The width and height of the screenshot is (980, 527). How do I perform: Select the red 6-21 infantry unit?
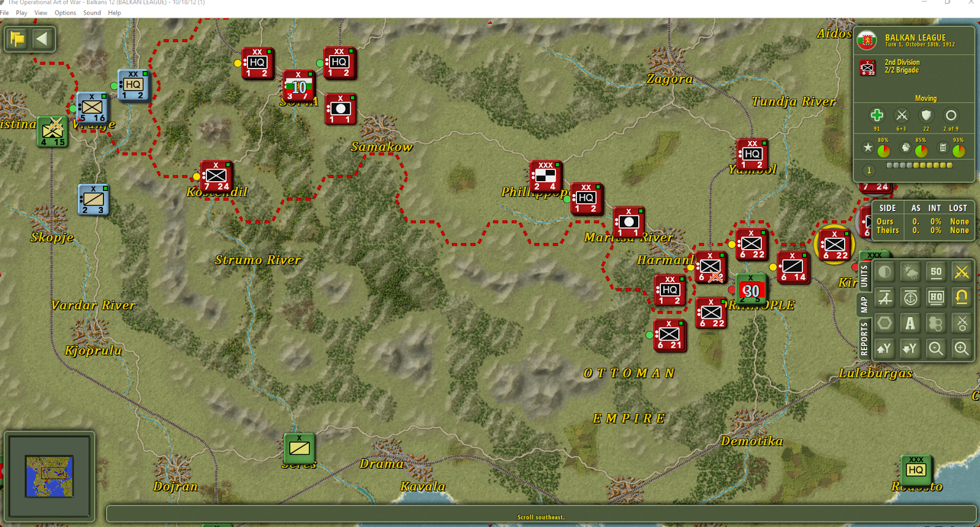pyautogui.click(x=669, y=335)
